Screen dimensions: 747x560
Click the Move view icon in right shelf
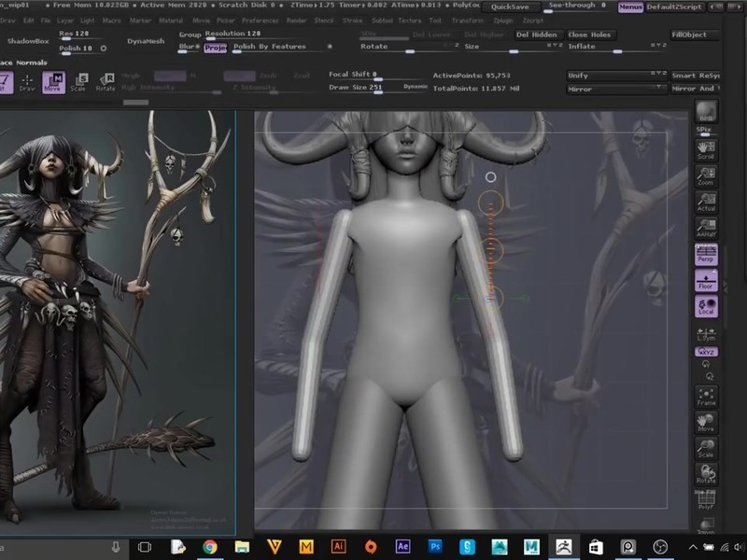pos(706,423)
